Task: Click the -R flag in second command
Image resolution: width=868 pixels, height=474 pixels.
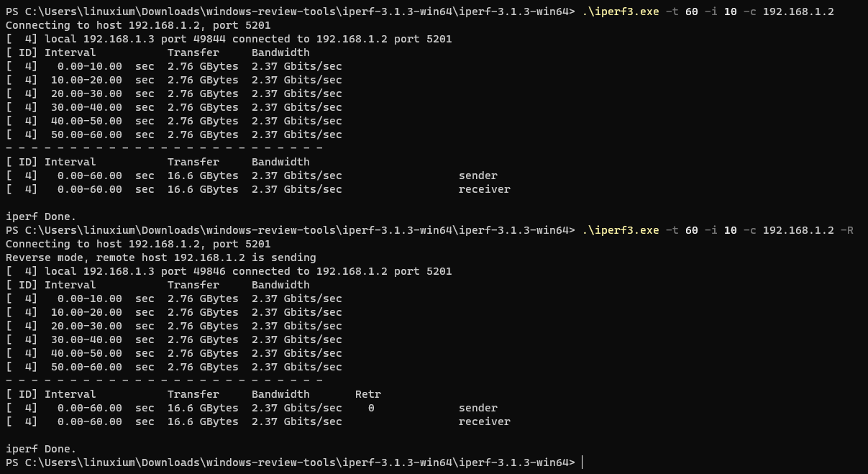Action: point(847,230)
